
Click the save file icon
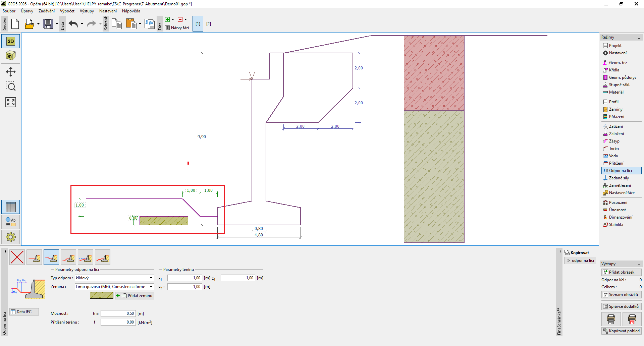48,24
